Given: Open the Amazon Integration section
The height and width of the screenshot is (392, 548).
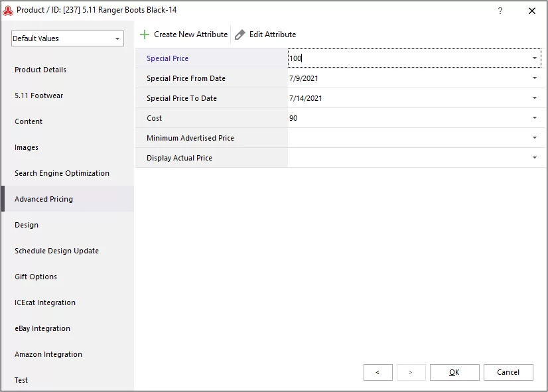Looking at the screenshot, I should point(48,354).
